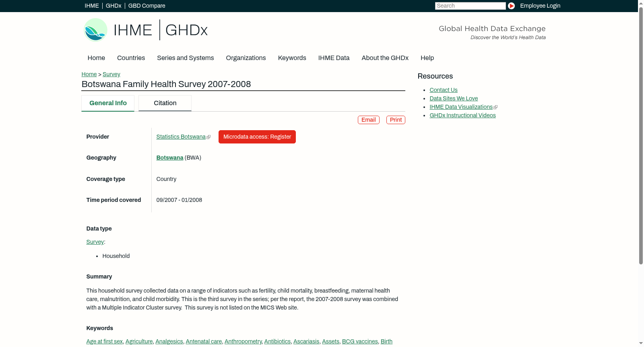Click Antenatal care keyword link
644x347 pixels.
click(204, 341)
